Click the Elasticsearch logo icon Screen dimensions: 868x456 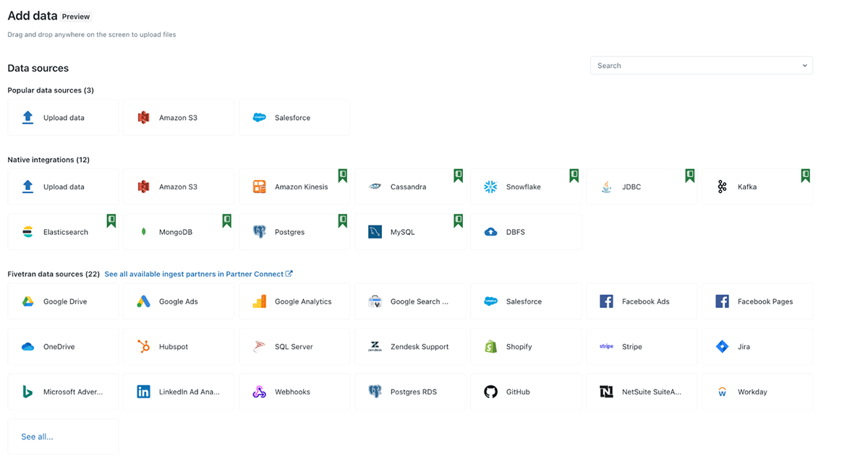[27, 232]
